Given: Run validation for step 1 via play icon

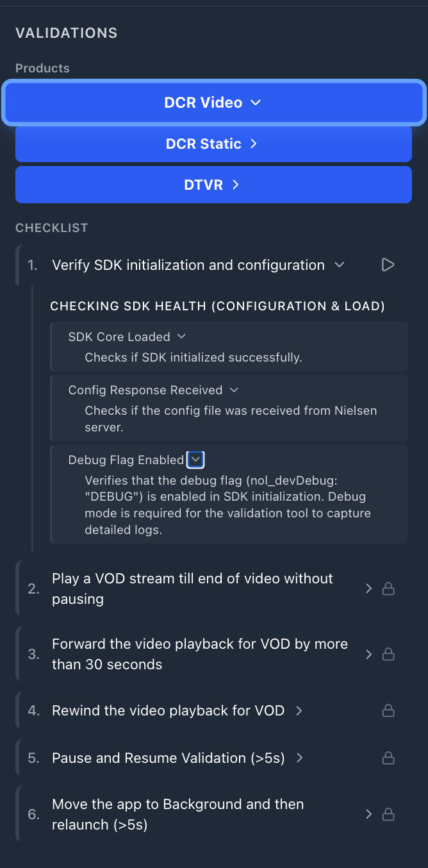Looking at the screenshot, I should (388, 265).
